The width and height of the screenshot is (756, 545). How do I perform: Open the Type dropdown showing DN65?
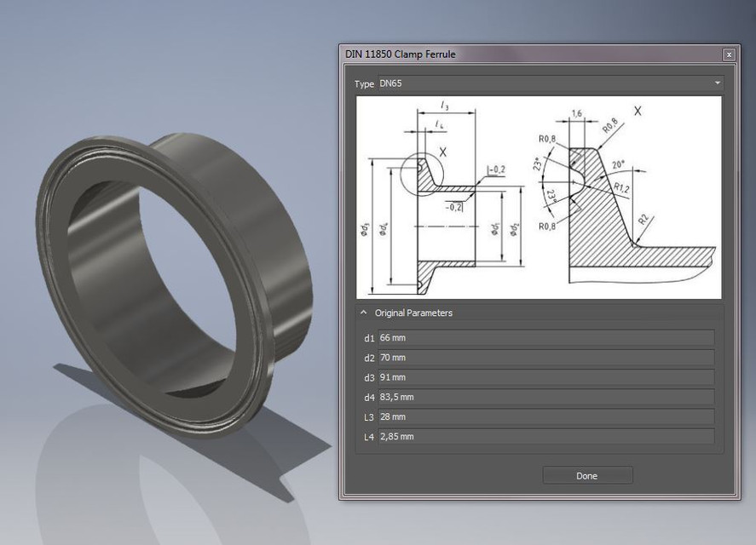click(550, 83)
